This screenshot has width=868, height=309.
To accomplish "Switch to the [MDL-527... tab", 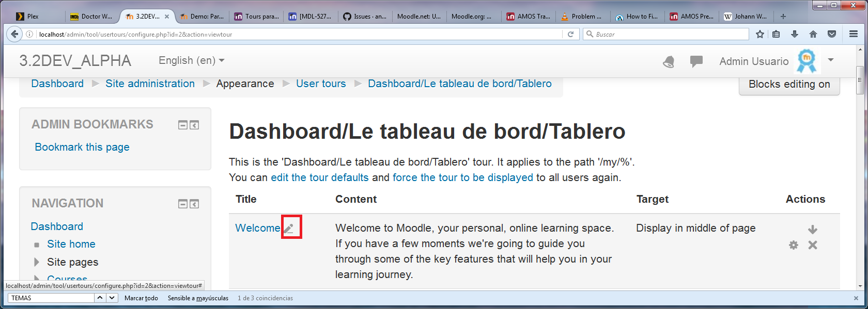I will tap(311, 17).
